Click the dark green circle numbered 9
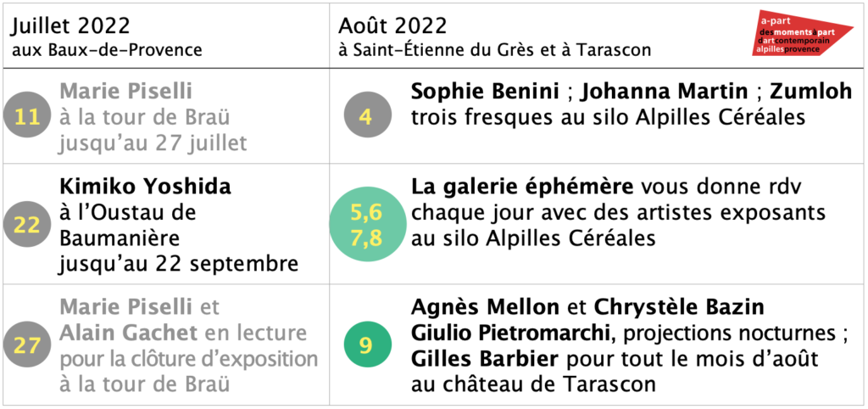 click(368, 345)
